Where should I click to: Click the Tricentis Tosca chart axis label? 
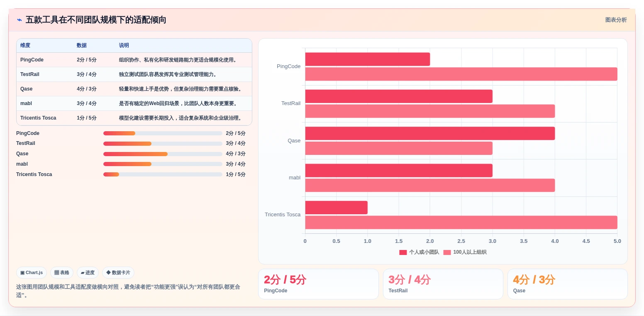pos(283,215)
